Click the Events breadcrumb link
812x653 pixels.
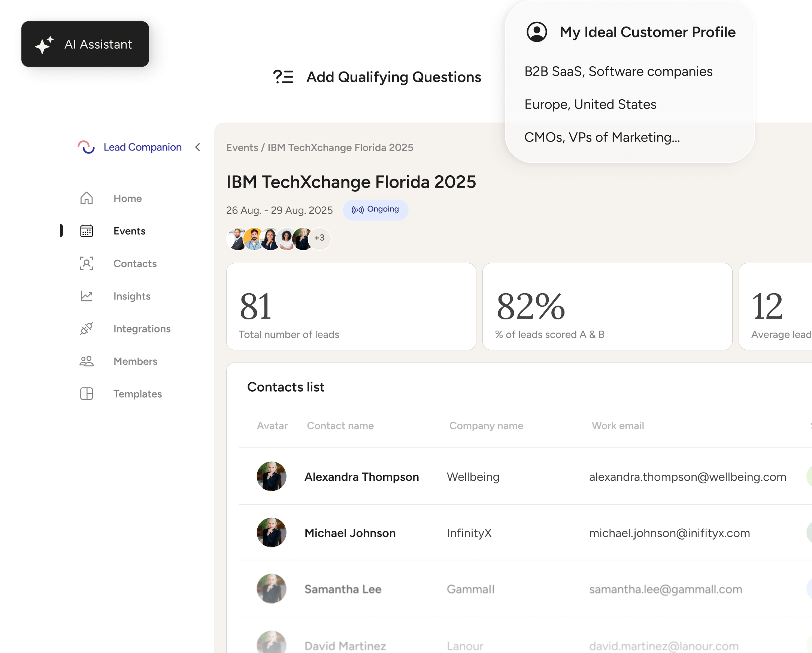(x=242, y=148)
